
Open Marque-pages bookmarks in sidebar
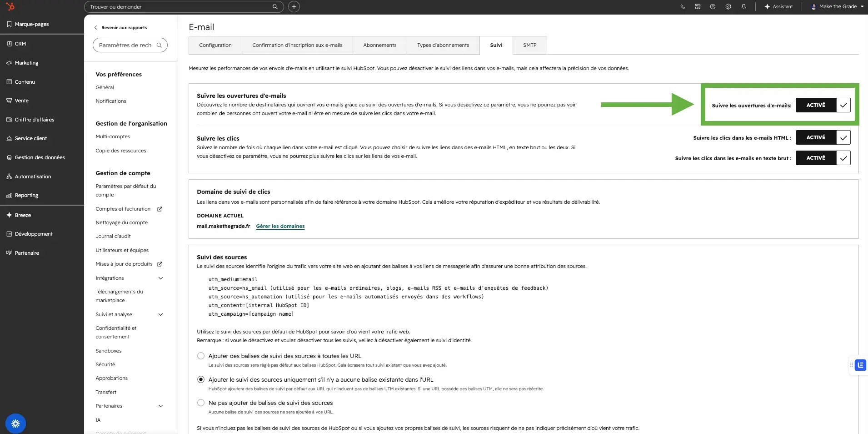point(28,24)
